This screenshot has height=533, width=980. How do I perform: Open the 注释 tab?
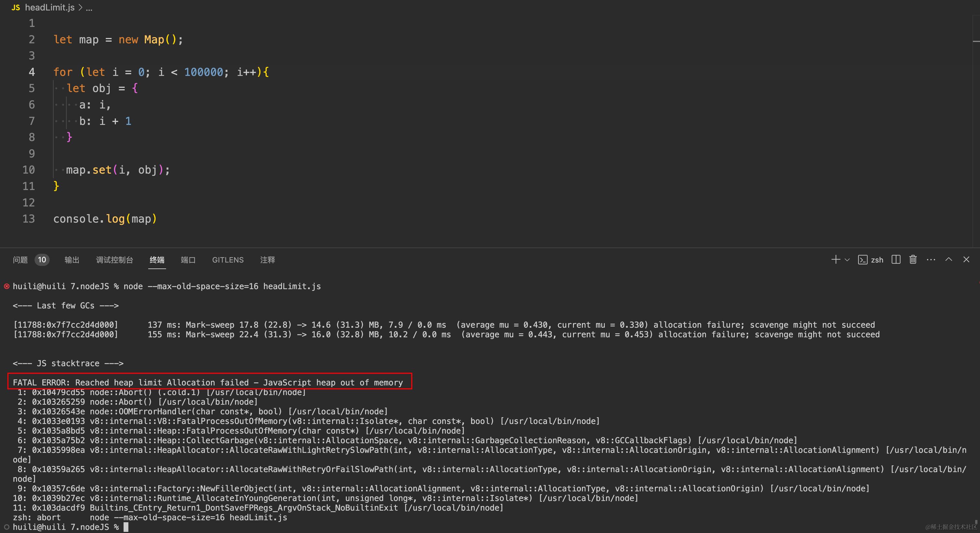click(x=267, y=260)
